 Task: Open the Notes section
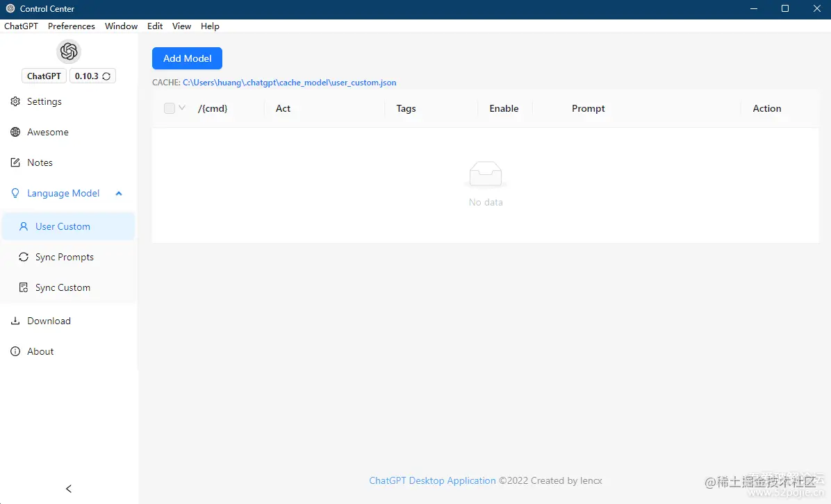[69, 162]
